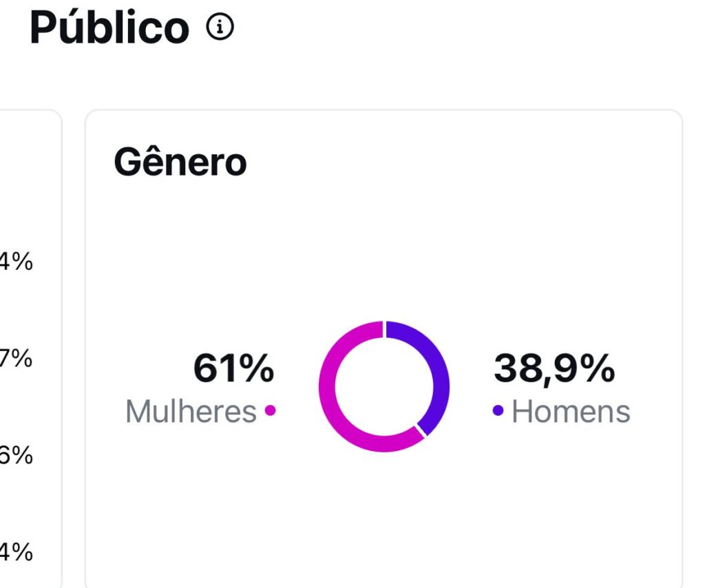The image size is (705, 588).
Task: Click the empty center of the donut chart
Action: (384, 386)
